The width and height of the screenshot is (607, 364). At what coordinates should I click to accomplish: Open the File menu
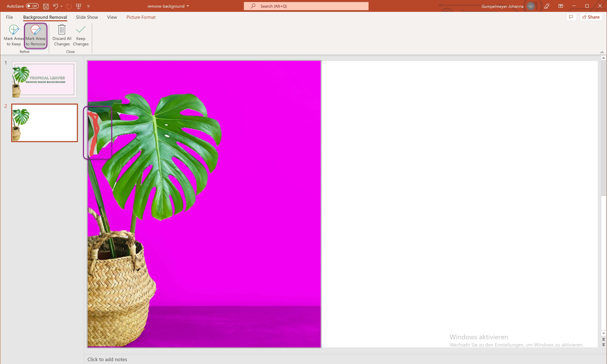click(x=9, y=17)
